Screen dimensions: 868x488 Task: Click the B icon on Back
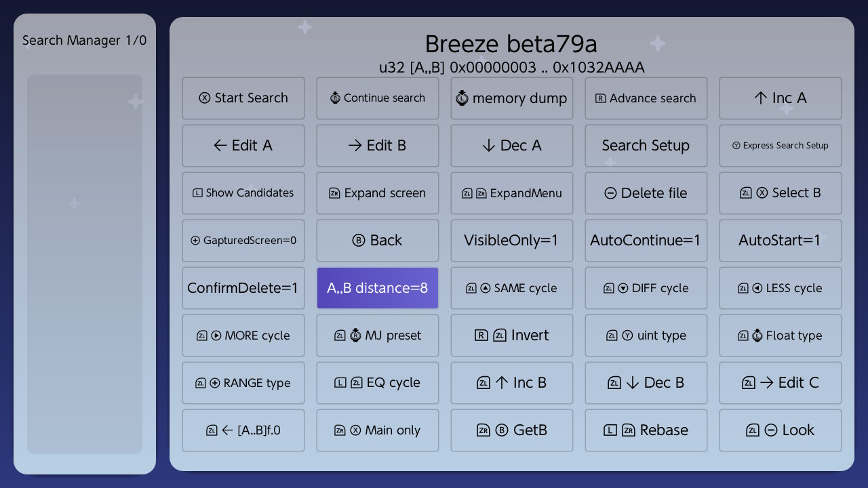tap(359, 241)
